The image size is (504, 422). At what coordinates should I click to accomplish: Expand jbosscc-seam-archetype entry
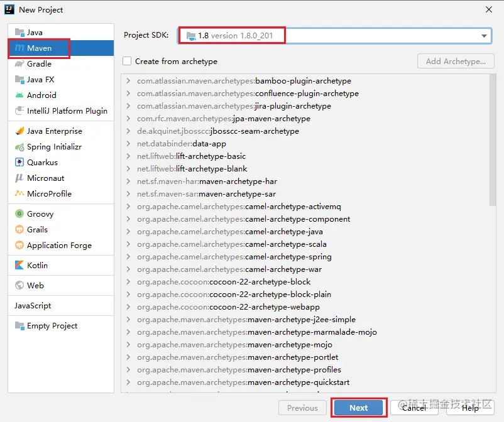(128, 131)
